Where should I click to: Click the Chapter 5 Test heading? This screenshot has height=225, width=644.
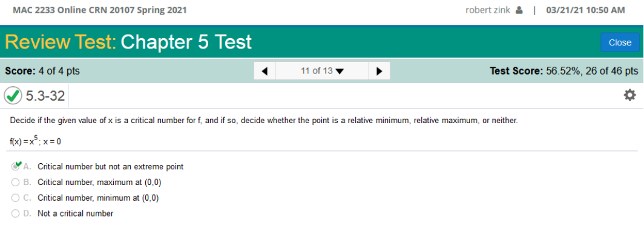(186, 42)
